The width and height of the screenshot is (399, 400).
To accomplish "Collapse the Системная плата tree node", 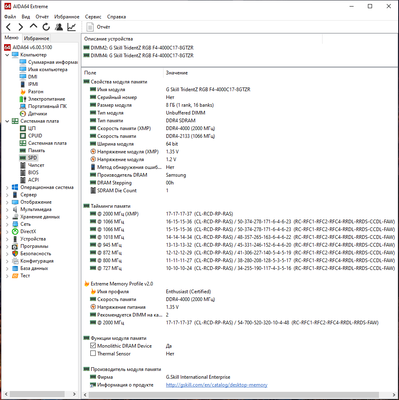I will click(7, 121).
